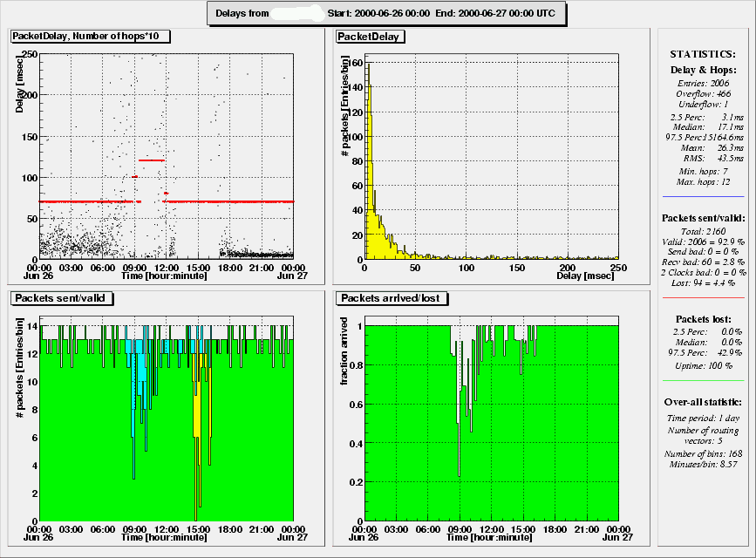Click the "Uptime: 100 %" statistic
This screenshot has height=558, width=756.
pos(703,366)
